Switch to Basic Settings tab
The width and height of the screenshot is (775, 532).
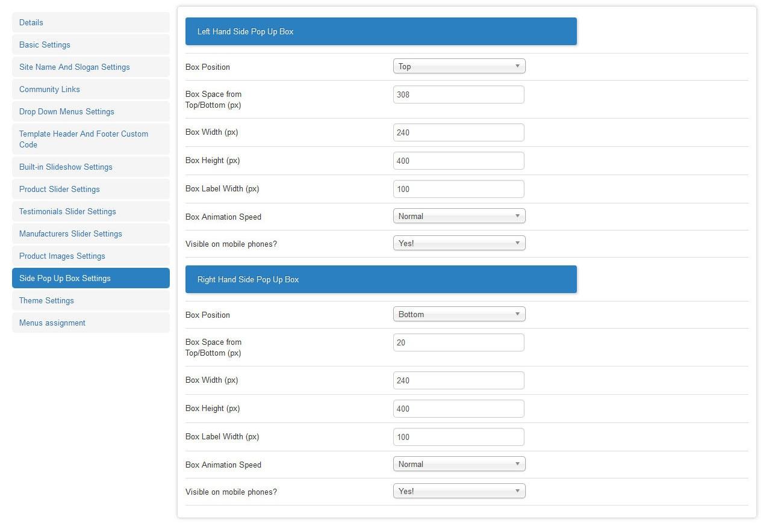tap(90, 45)
